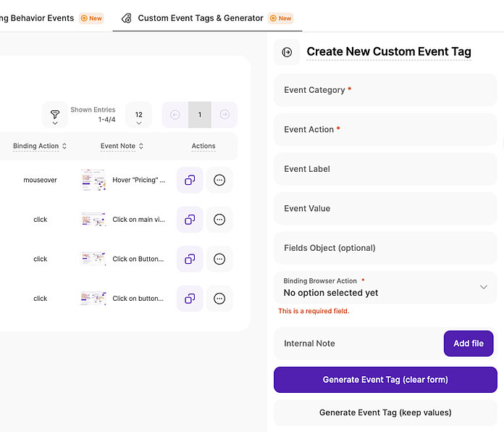Copy the last row's event tag

190,298
